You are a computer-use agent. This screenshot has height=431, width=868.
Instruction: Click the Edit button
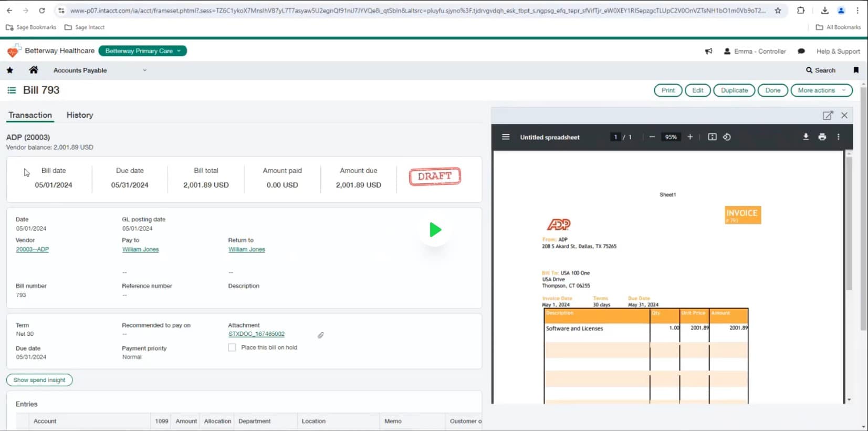click(697, 90)
